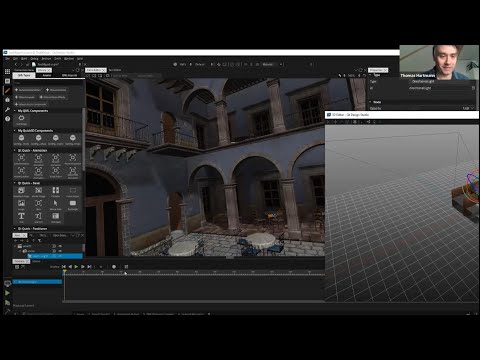Screen dimensions: 480x360
Task: Go forward with the toolbar forward arrow
Action: coord(22,64)
